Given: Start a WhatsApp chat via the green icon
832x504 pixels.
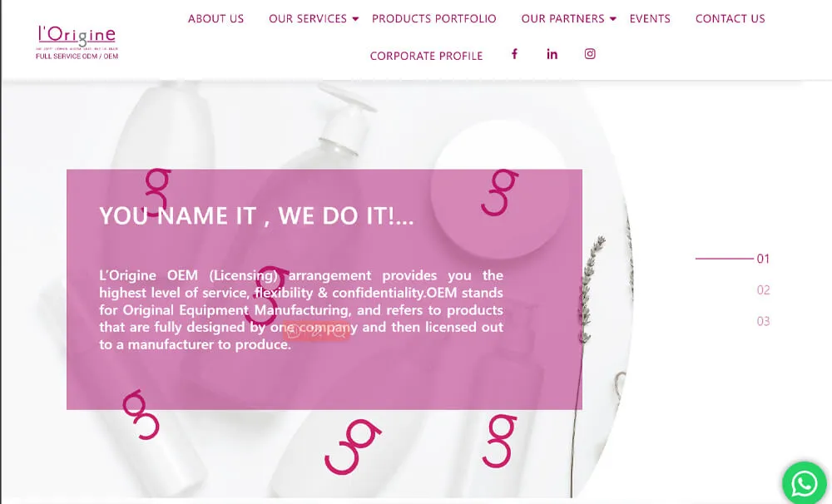Looking at the screenshot, I should click(x=805, y=483).
